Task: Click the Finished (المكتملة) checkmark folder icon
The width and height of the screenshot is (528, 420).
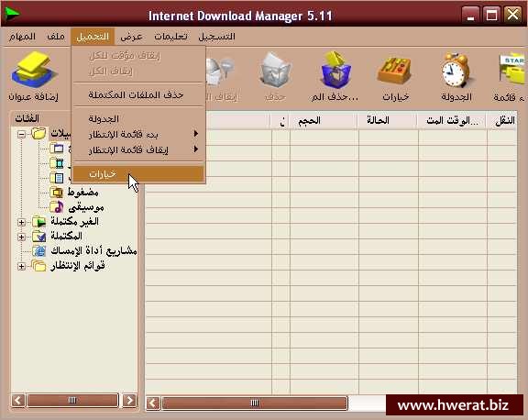Action: [39, 236]
